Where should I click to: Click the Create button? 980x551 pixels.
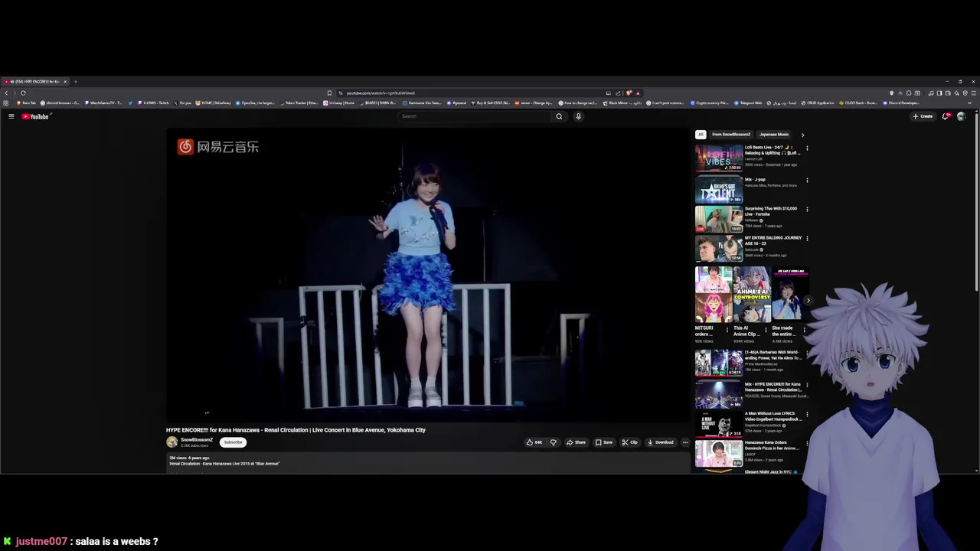pyautogui.click(x=923, y=116)
